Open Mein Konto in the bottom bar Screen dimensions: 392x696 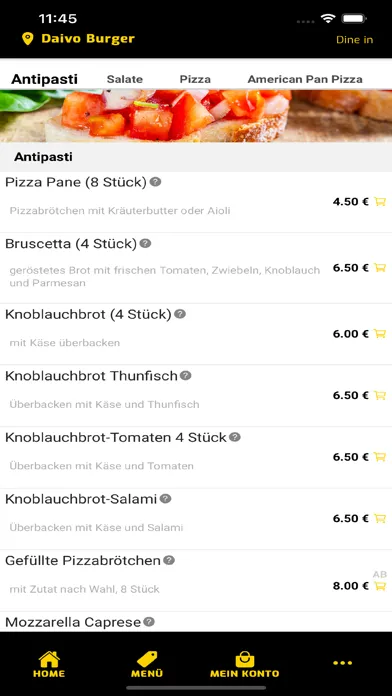coord(245,664)
